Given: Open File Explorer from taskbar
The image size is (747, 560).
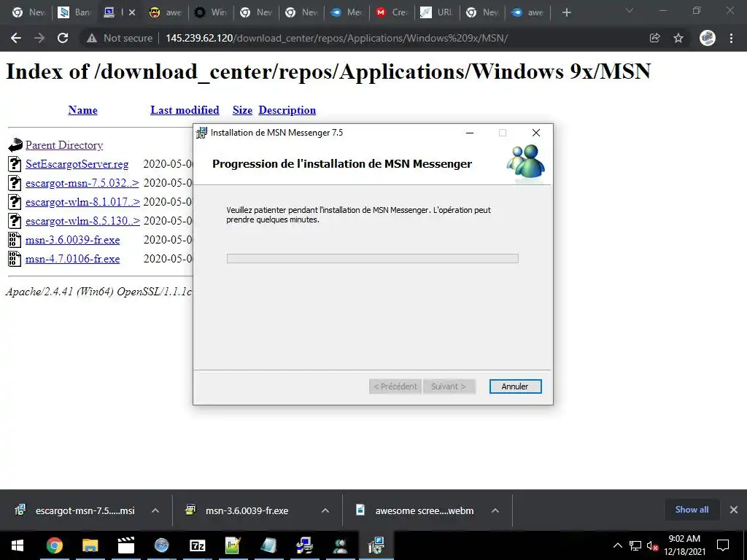Looking at the screenshot, I should point(90,545).
